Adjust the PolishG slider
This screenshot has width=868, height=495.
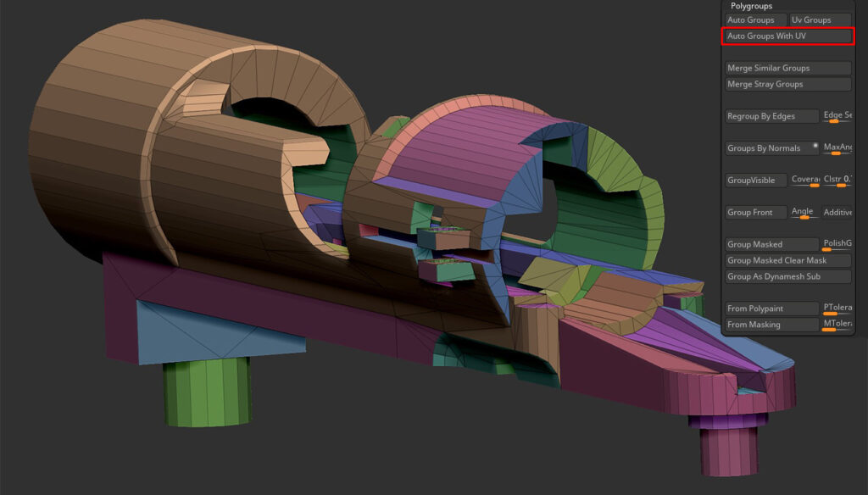click(x=837, y=244)
